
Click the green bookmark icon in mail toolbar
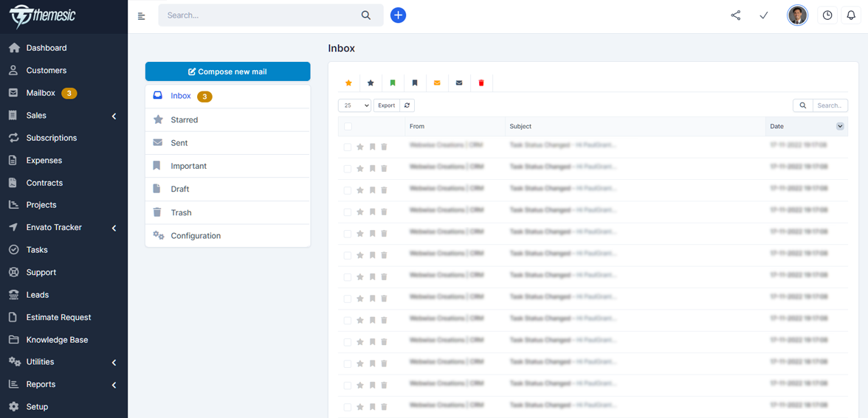point(393,83)
